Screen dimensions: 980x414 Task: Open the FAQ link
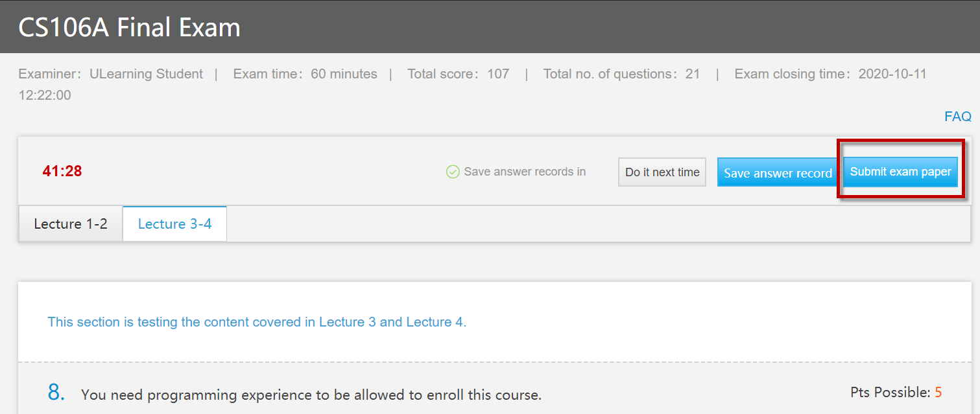(957, 117)
